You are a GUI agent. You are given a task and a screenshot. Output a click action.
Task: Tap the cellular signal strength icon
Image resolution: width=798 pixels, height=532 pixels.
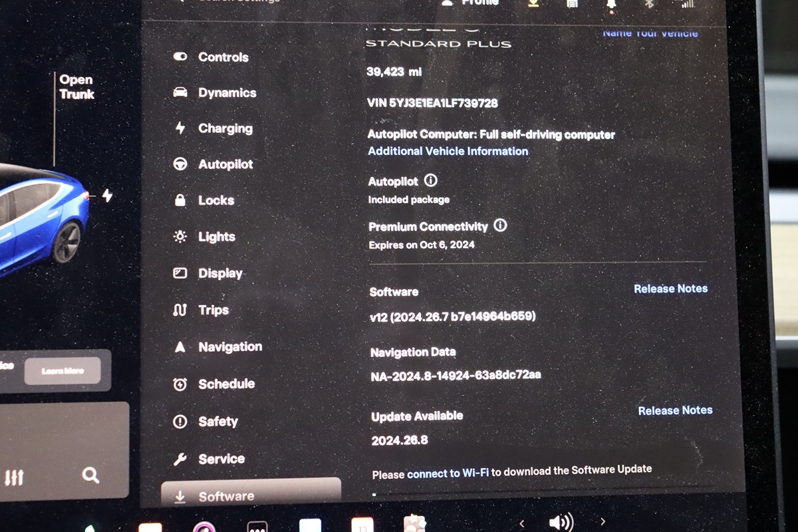688,3
